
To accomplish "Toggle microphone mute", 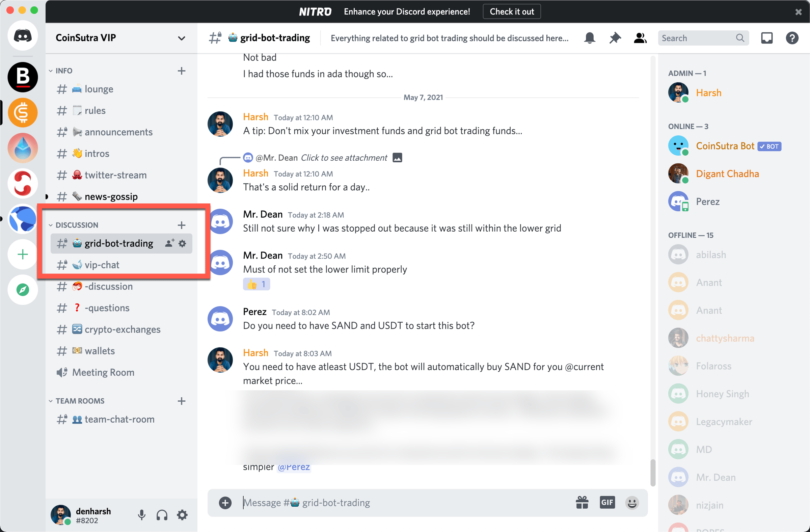I will (x=141, y=515).
